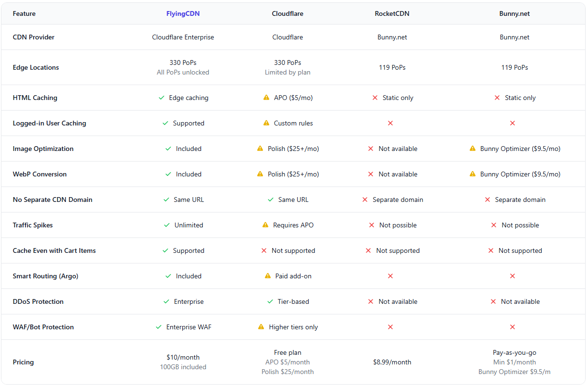Click the Pricing row label
Screen dimensions: 588x387
[23, 362]
